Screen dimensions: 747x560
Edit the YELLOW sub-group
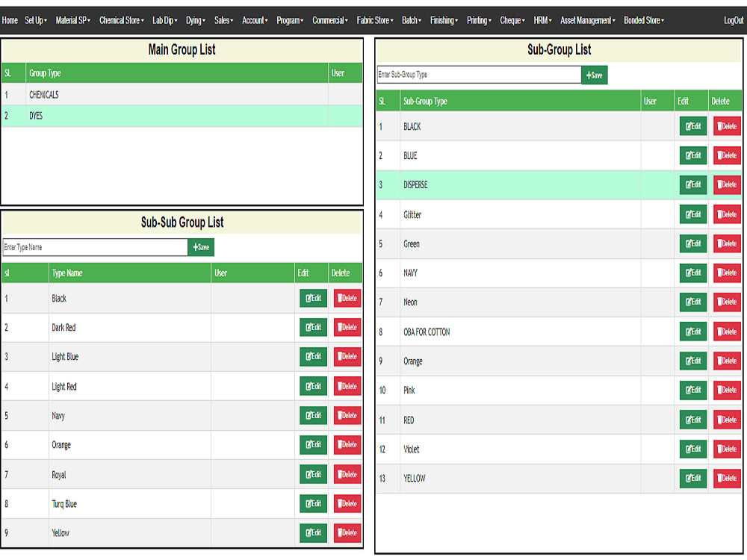pos(693,478)
